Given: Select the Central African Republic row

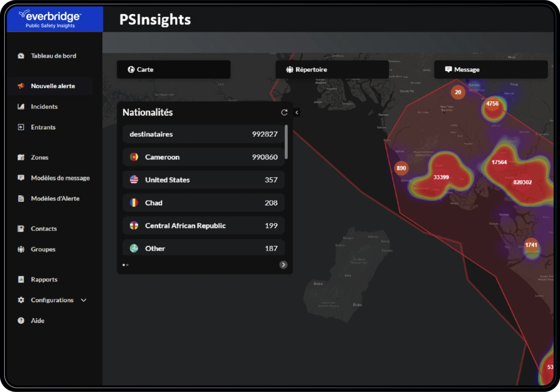Looking at the screenshot, I should [203, 225].
